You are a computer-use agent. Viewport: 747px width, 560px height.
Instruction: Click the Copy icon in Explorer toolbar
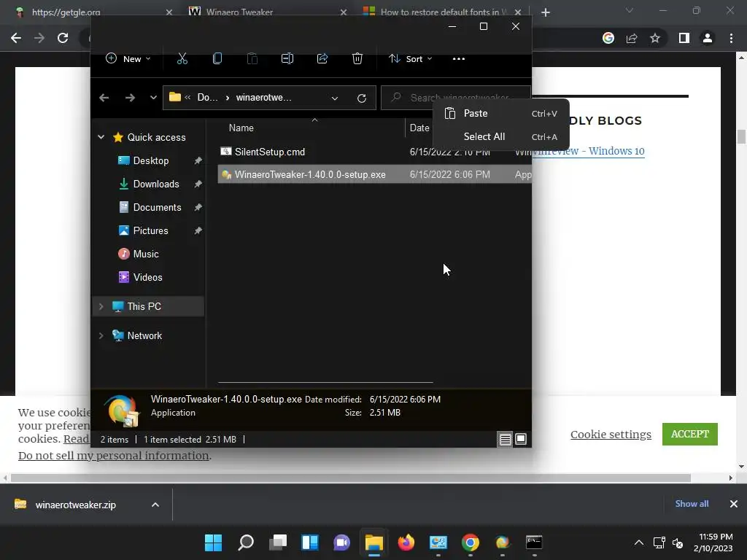pos(217,58)
